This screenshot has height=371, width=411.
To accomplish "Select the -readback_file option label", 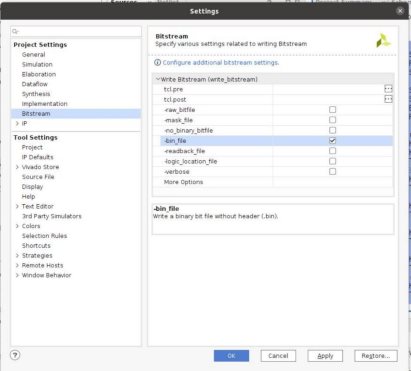I will click(x=184, y=151).
